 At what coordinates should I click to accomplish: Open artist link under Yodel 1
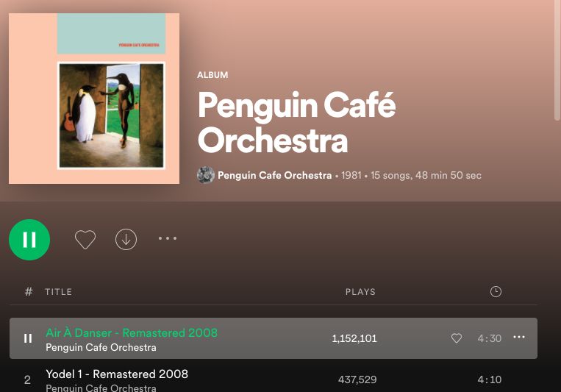(101, 388)
